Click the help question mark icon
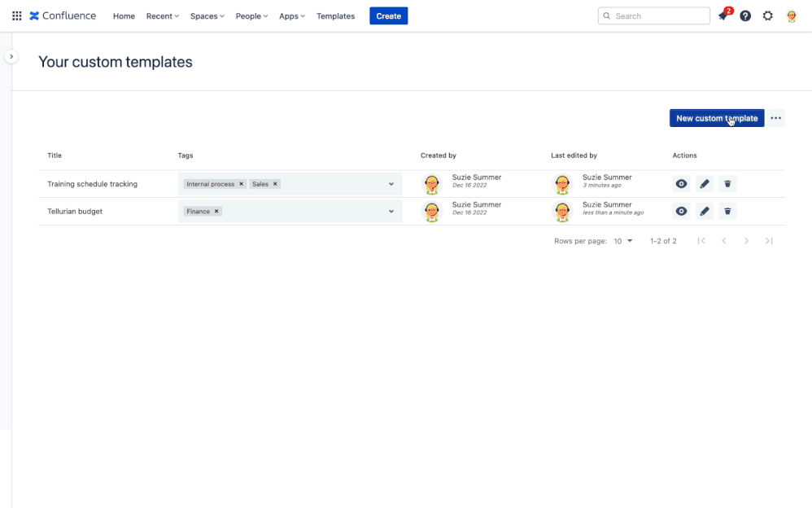 [745, 15]
